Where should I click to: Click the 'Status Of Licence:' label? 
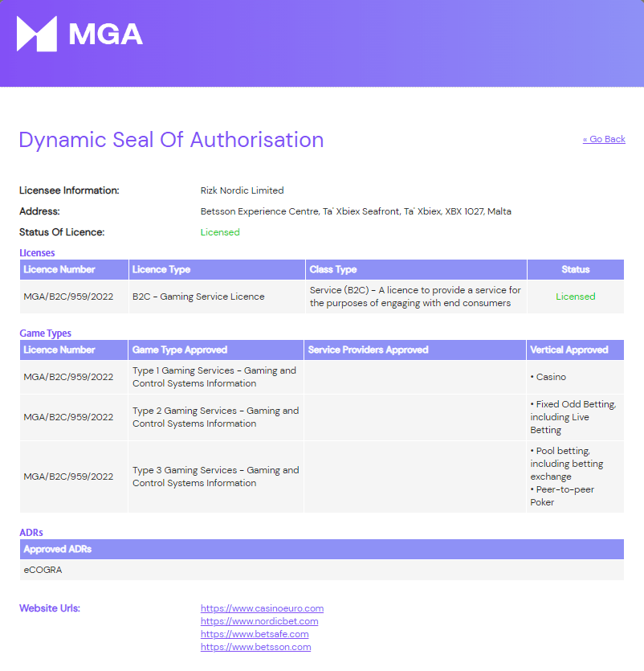click(x=62, y=232)
